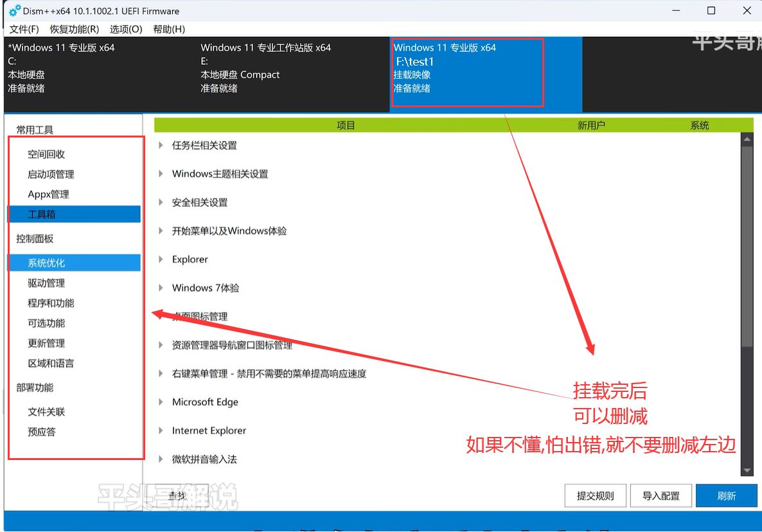The width and height of the screenshot is (762, 532).
Task: Open Appx管理 from the sidebar
Action: [48, 194]
